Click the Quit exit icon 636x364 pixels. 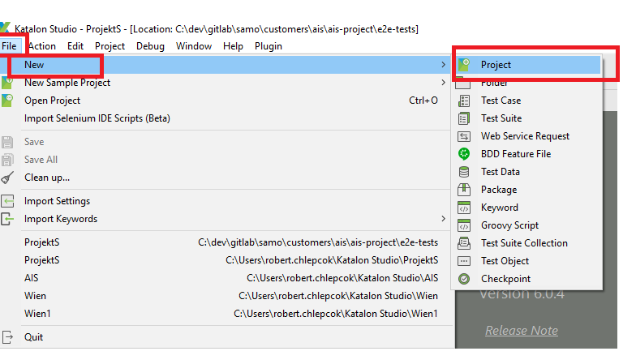pyautogui.click(x=7, y=337)
